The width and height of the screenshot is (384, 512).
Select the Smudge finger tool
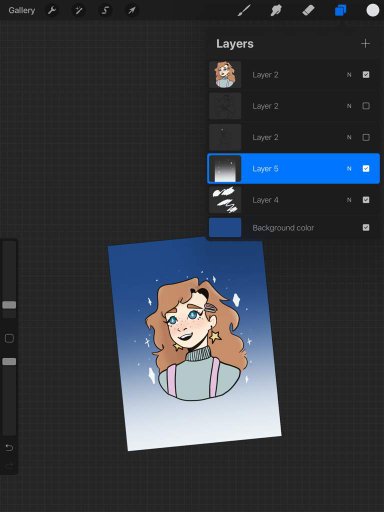pyautogui.click(x=276, y=10)
